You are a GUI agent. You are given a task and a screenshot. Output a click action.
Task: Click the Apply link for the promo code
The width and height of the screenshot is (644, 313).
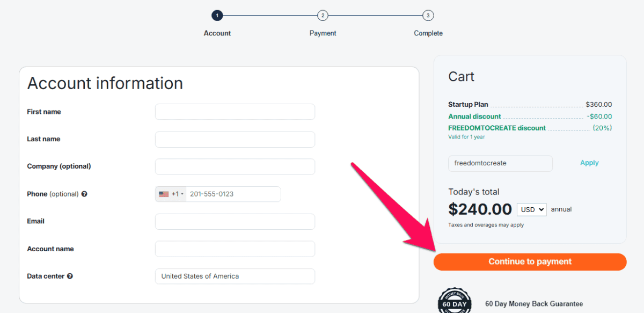[x=589, y=163]
